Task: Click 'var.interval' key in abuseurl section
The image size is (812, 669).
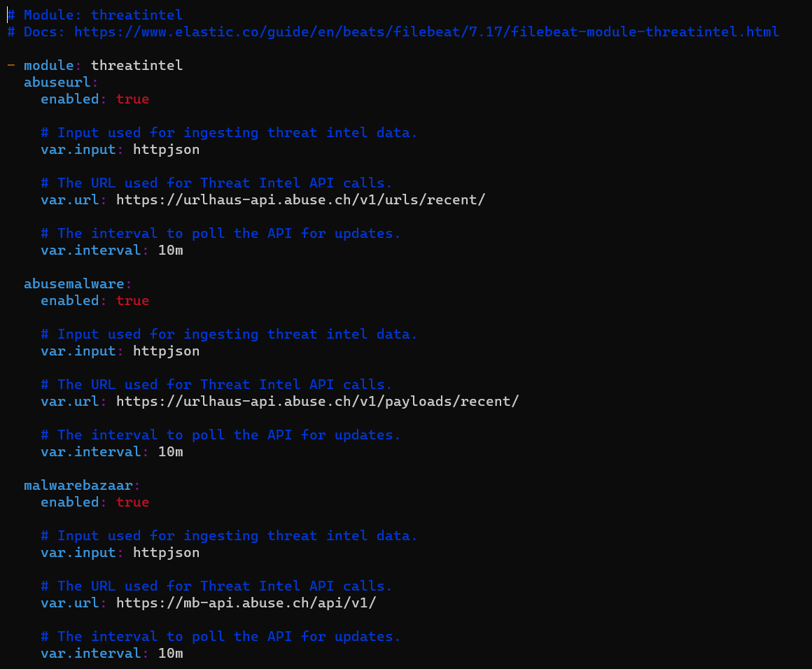Action: pos(90,250)
